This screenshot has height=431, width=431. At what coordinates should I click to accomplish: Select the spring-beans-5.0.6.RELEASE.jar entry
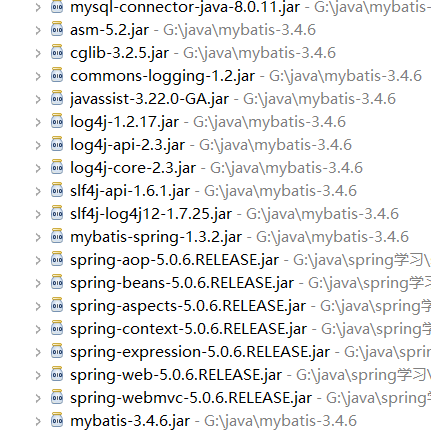(182, 283)
